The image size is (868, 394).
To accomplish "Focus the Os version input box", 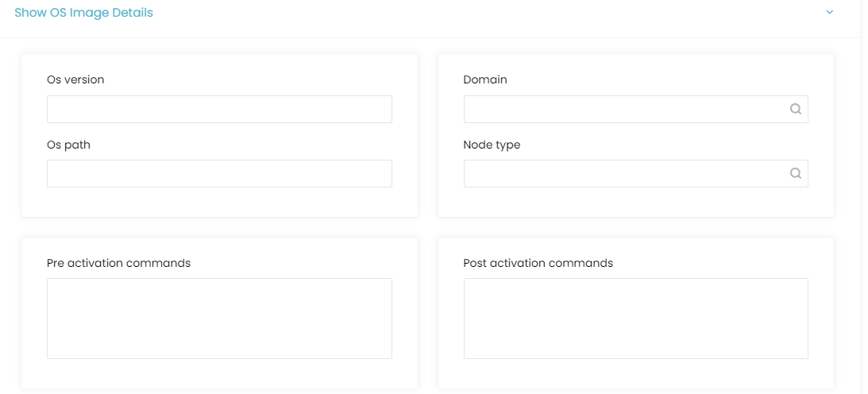I will point(219,109).
